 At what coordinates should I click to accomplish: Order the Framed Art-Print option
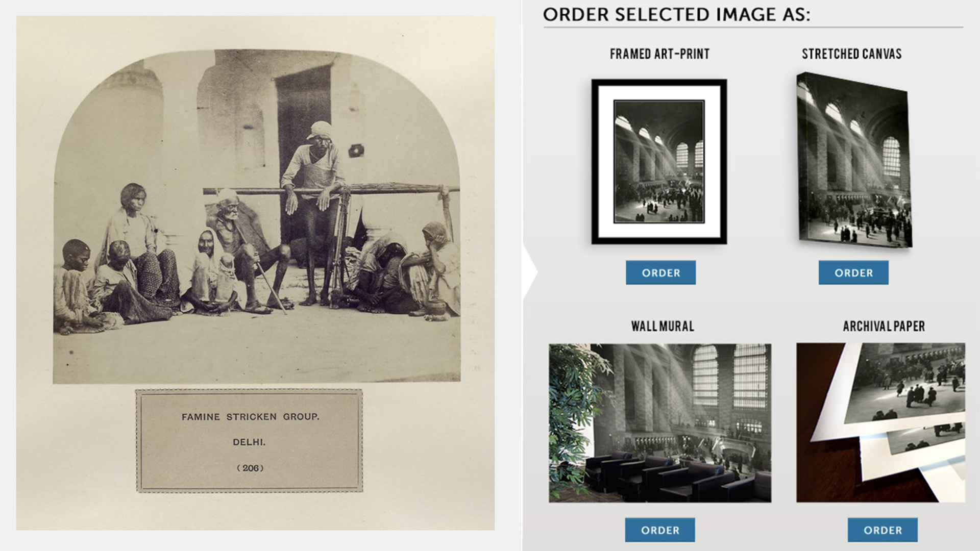point(660,272)
